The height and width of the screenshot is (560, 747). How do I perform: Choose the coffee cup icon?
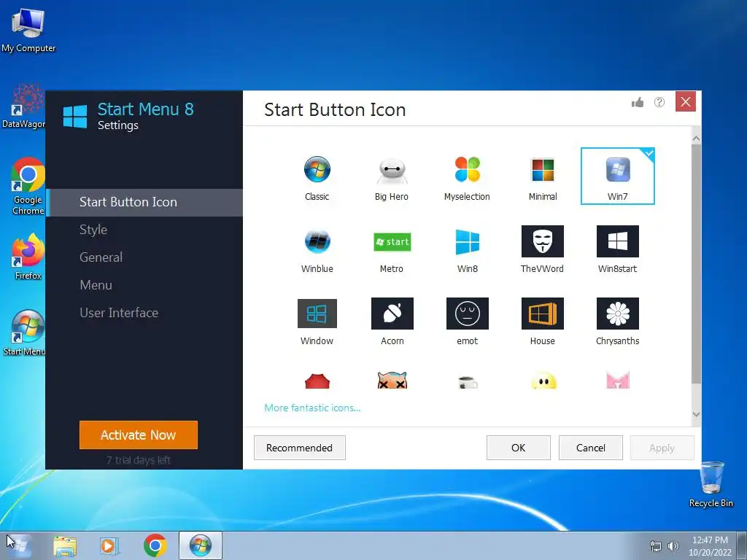coord(468,382)
